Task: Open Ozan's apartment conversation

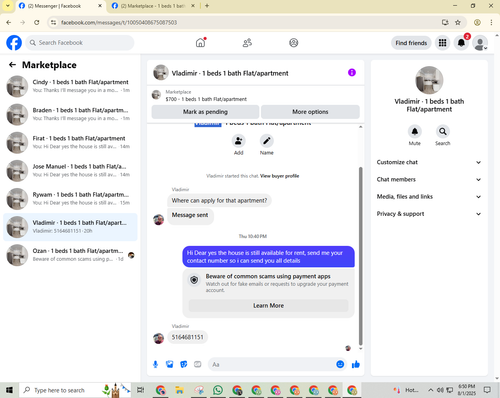Action: click(70, 255)
